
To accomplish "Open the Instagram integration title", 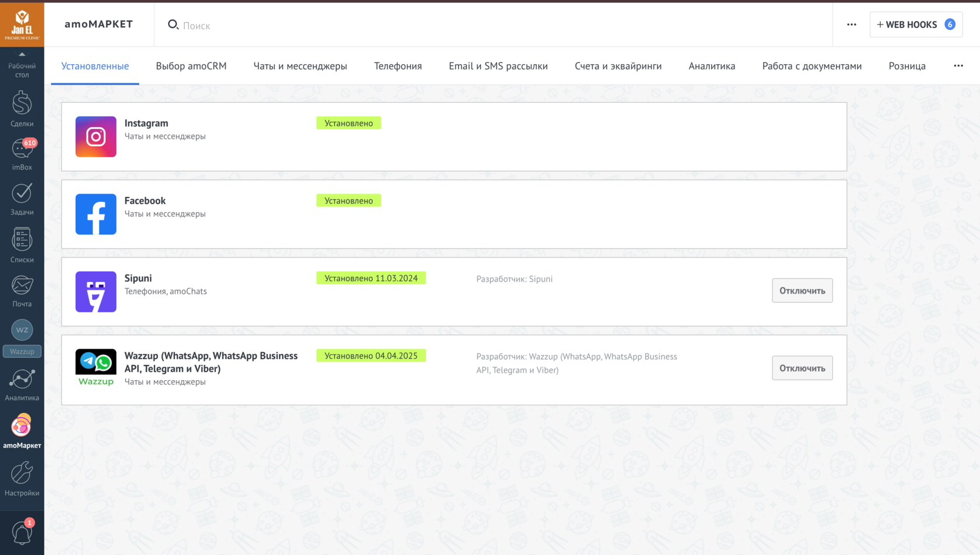I will pyautogui.click(x=146, y=123).
